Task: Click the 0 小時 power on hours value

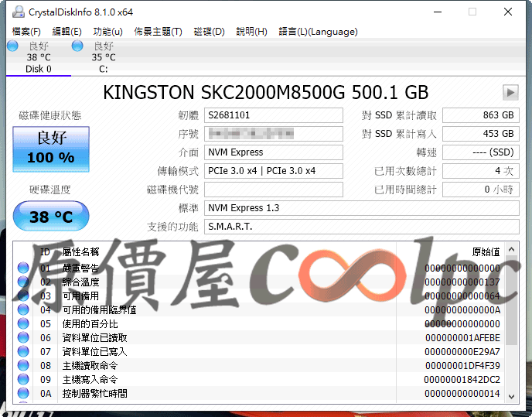Action: [481, 190]
